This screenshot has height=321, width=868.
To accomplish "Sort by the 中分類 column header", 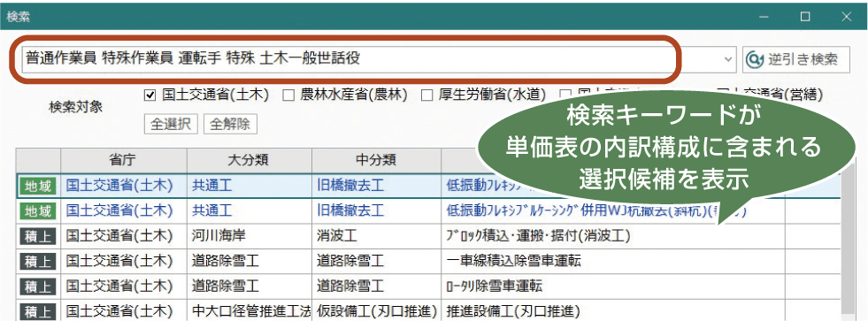I will [x=376, y=161].
